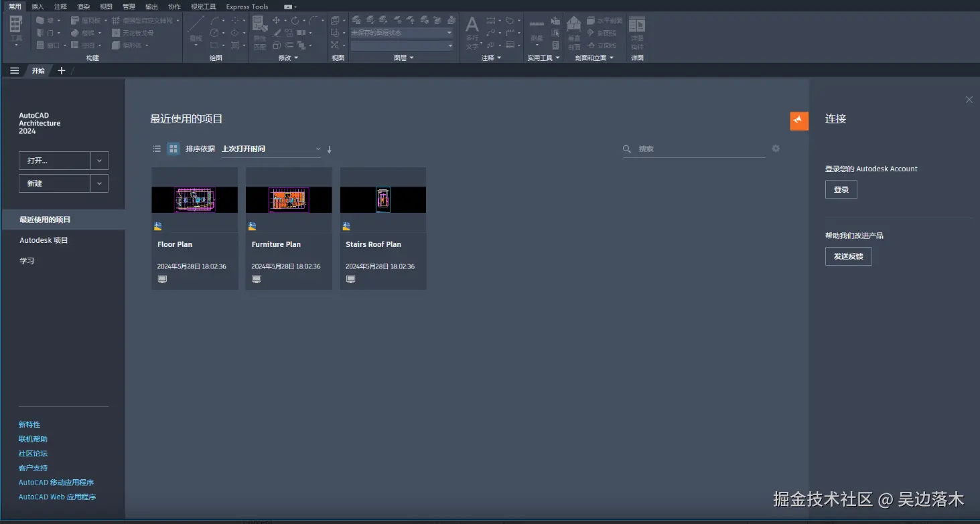Switch recent files to list view
Image resolution: width=980 pixels, height=524 pixels.
[x=157, y=149]
